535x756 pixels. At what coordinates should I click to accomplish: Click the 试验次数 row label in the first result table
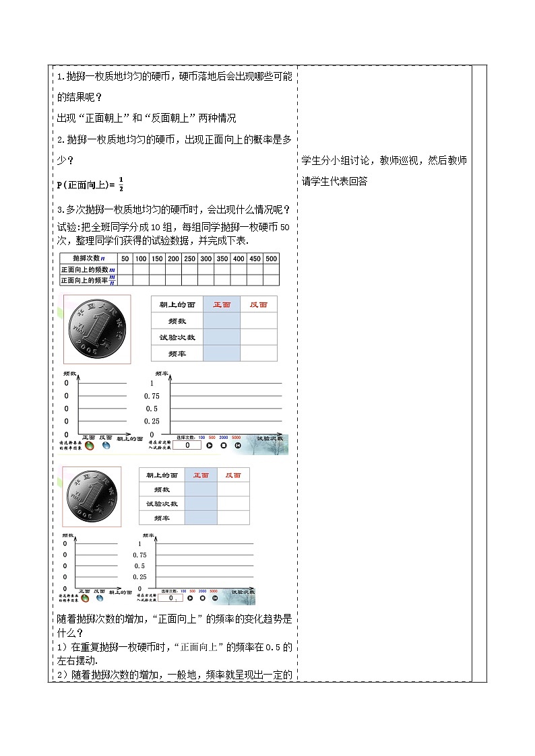click(177, 337)
